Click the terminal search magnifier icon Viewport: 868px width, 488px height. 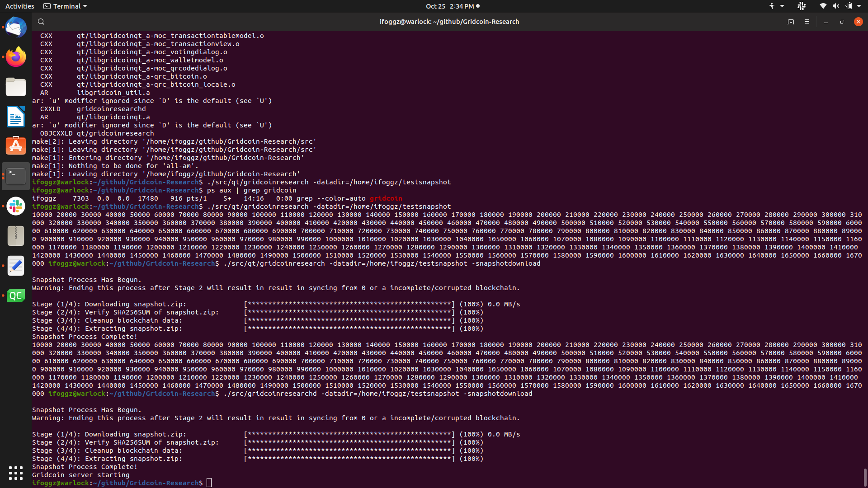[x=41, y=22]
